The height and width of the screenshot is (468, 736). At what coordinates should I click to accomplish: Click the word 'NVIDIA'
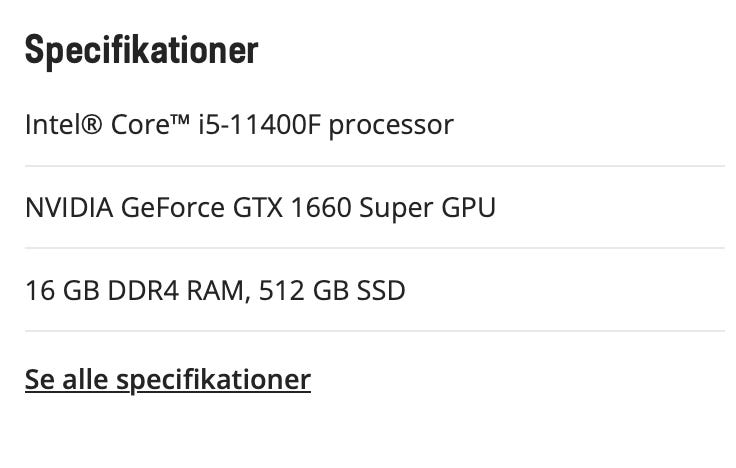pos(68,208)
